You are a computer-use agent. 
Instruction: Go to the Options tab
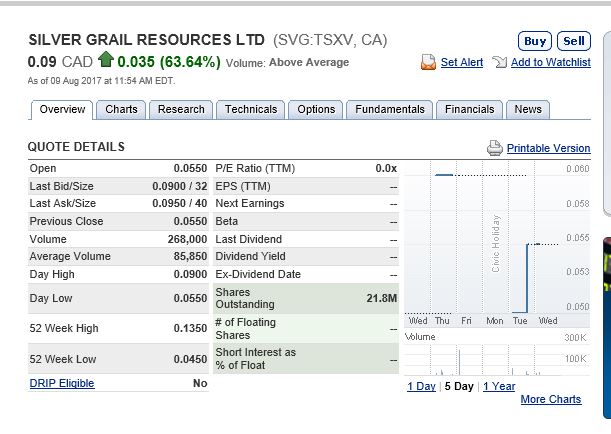(316, 109)
